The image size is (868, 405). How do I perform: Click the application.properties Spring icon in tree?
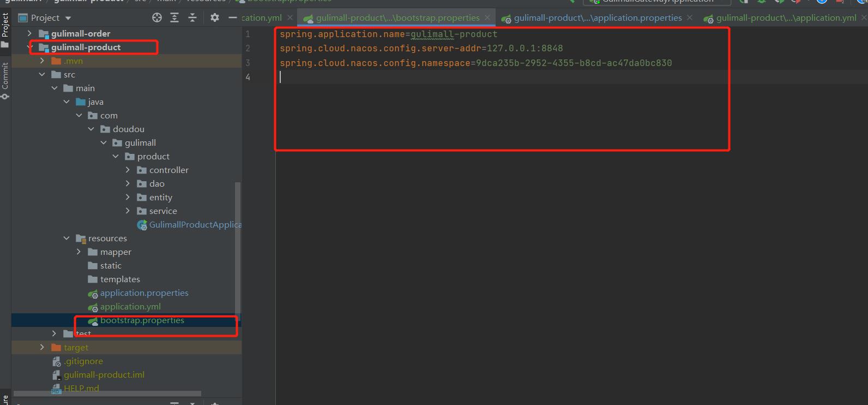pos(93,294)
